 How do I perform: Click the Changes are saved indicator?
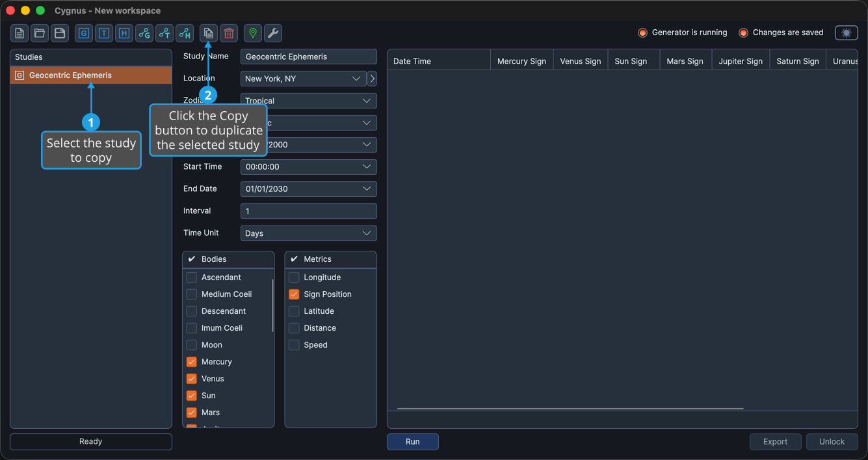(x=782, y=32)
